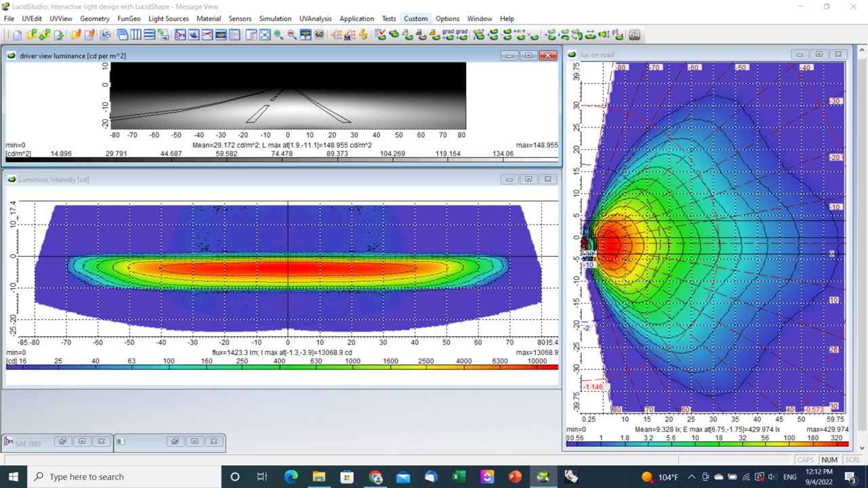Open the Custom menu

pyautogui.click(x=416, y=18)
